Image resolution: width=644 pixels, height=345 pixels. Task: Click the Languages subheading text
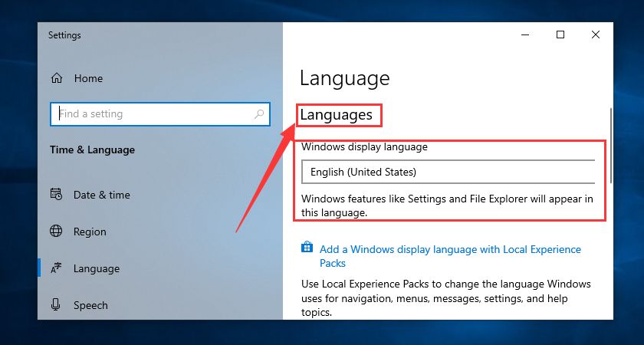pyautogui.click(x=337, y=114)
